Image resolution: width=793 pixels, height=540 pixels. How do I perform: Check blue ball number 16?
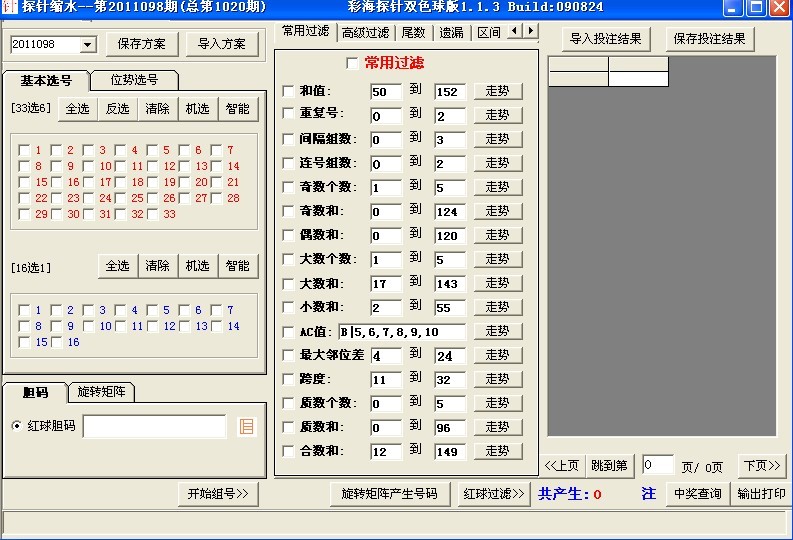click(x=57, y=342)
